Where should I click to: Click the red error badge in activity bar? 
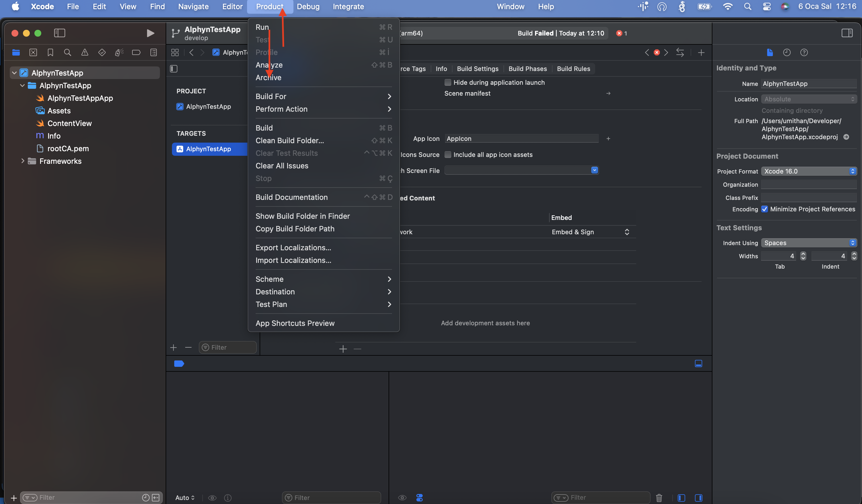click(619, 33)
